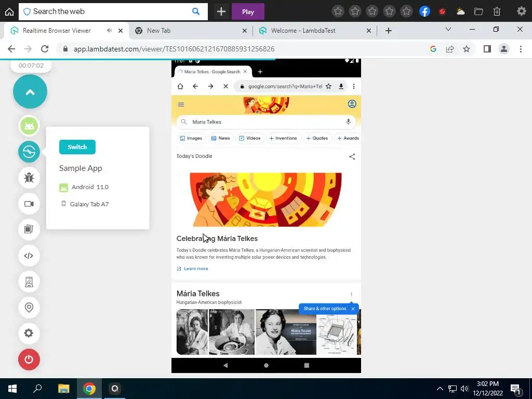Reload the page in Chrome

point(45,49)
